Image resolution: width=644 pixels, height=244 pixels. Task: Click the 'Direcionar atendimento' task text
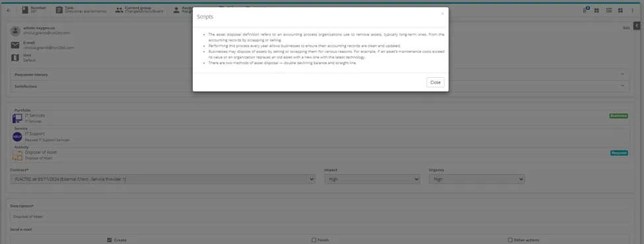[85, 11]
